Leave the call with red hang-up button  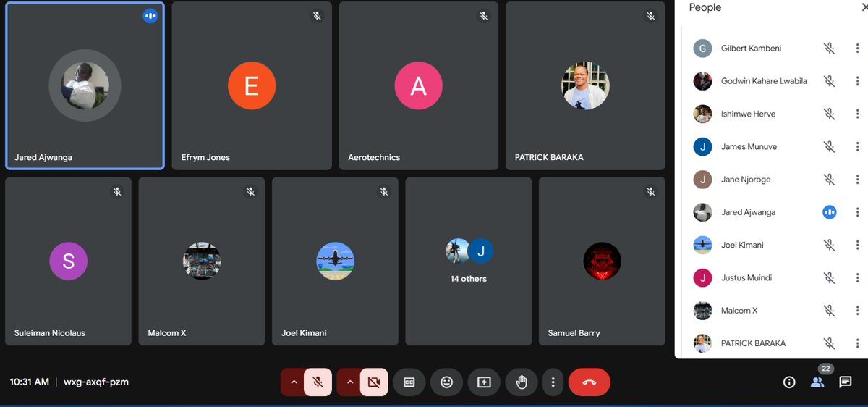589,382
